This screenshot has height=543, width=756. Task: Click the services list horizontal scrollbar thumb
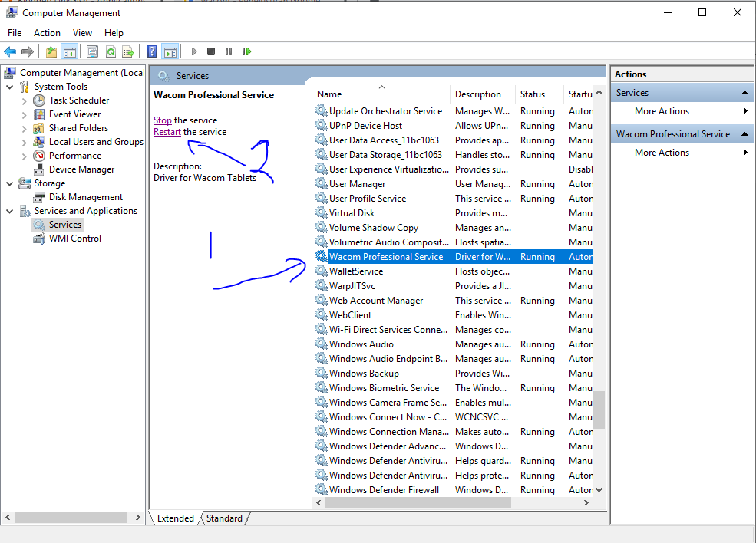(x=418, y=503)
